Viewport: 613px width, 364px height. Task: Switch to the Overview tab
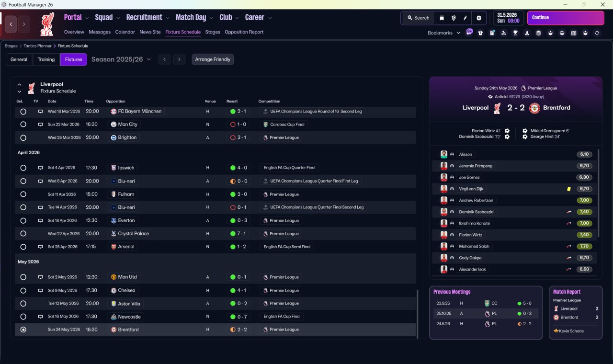pyautogui.click(x=74, y=32)
